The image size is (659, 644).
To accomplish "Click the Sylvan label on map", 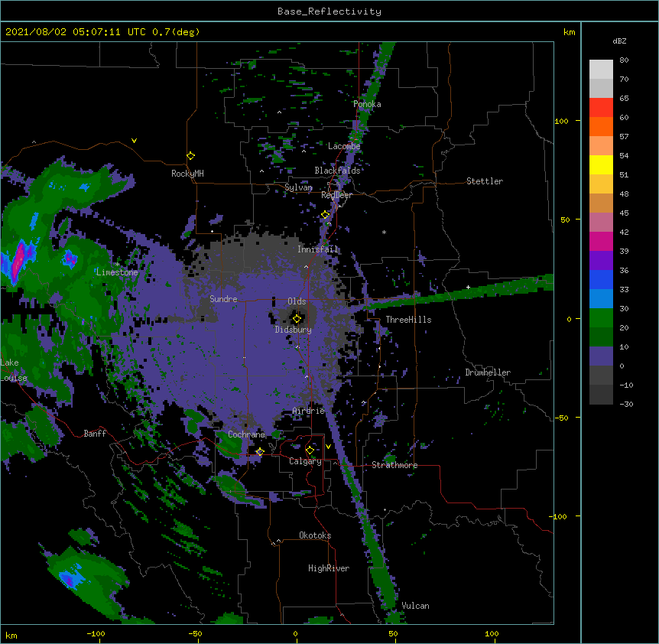I will pyautogui.click(x=298, y=187).
